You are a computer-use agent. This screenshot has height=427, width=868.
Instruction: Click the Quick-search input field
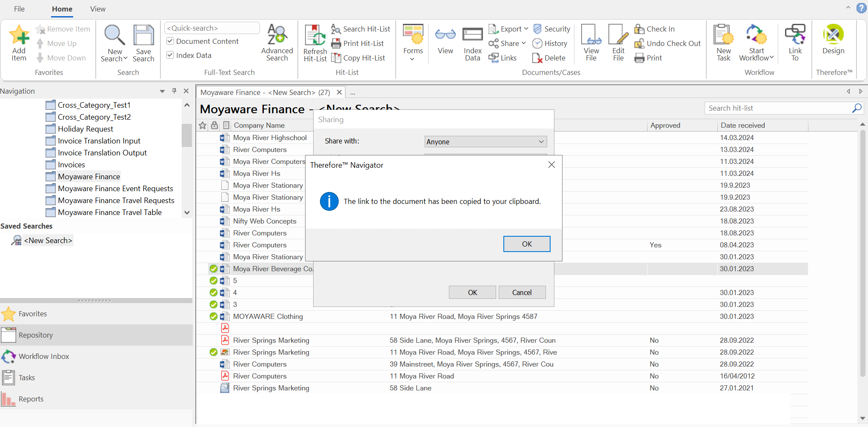tap(212, 28)
